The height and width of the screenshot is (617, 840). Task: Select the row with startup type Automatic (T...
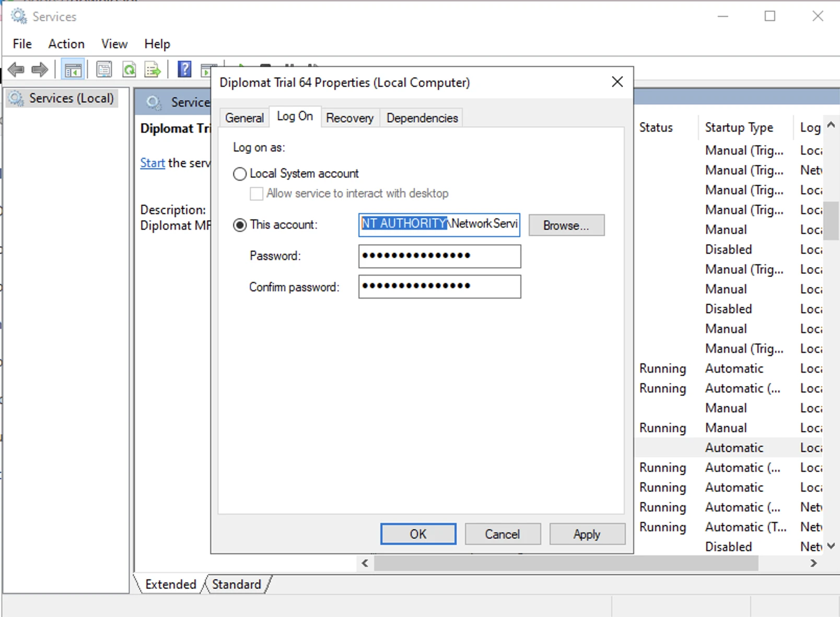point(729,527)
